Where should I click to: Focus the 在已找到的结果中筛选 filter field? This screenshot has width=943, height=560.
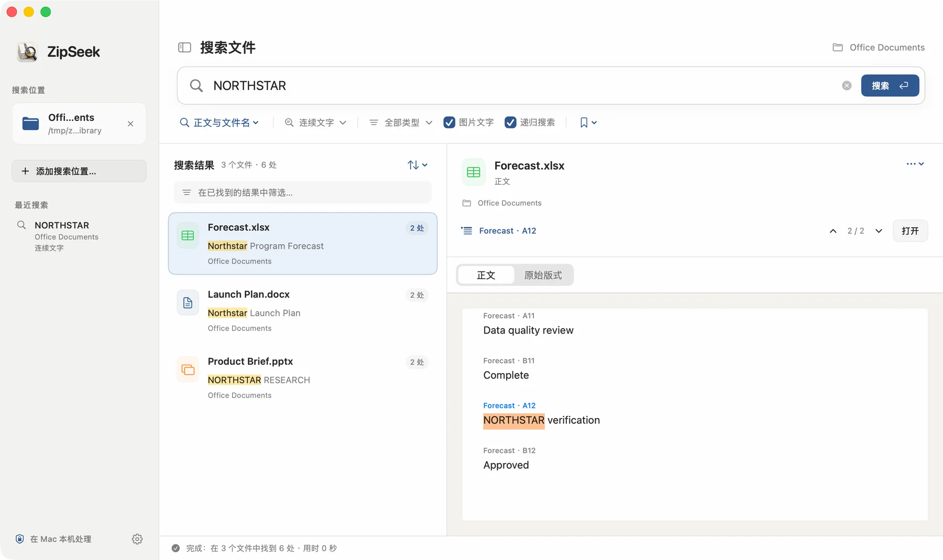click(303, 193)
